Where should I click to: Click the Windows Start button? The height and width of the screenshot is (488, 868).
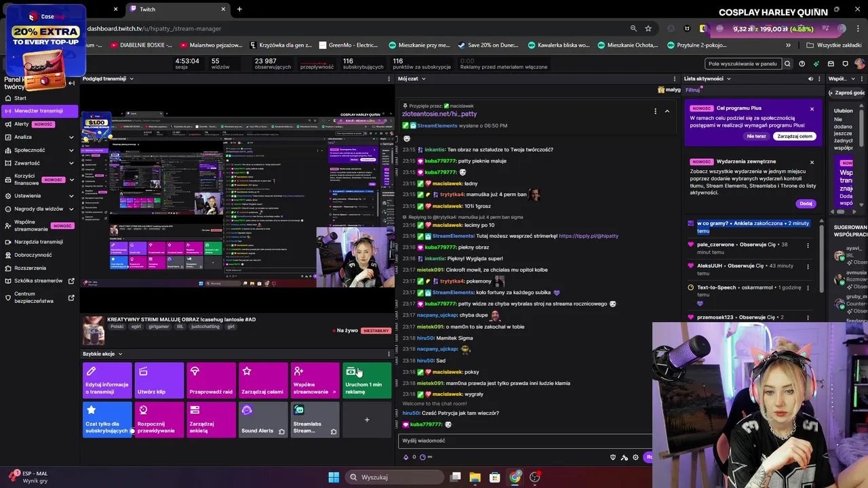[334, 477]
